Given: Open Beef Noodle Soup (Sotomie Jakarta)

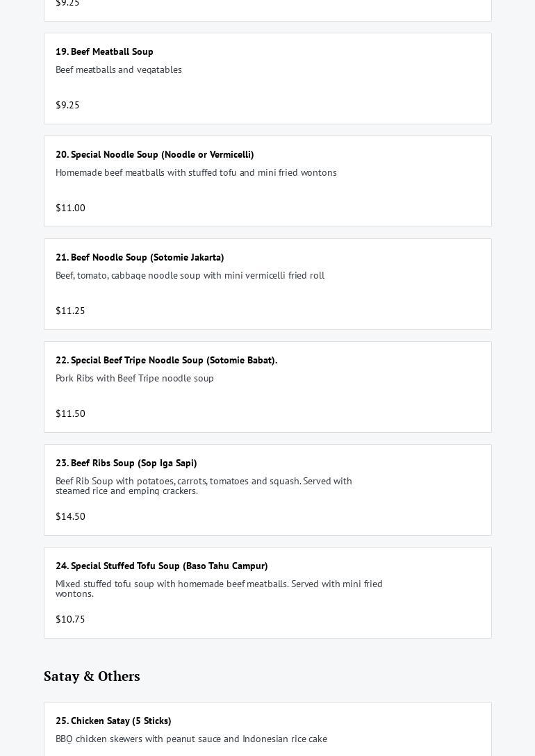Looking at the screenshot, I should click(x=140, y=257).
